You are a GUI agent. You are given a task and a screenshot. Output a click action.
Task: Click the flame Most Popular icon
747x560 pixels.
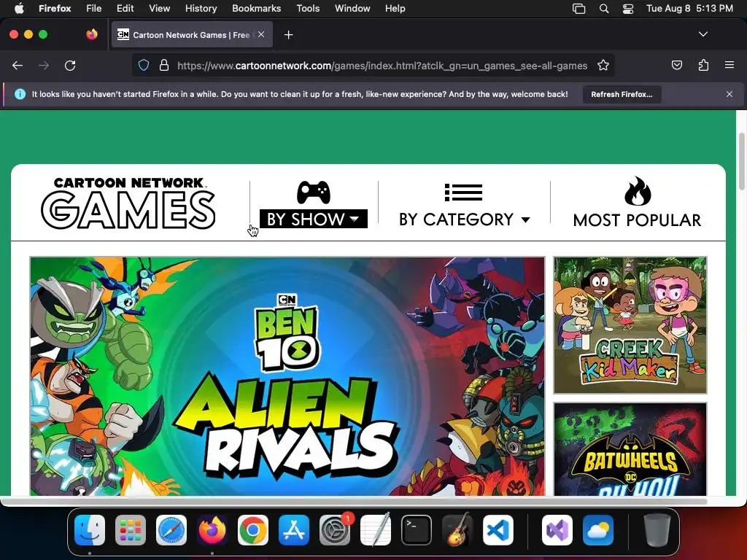[x=638, y=191]
